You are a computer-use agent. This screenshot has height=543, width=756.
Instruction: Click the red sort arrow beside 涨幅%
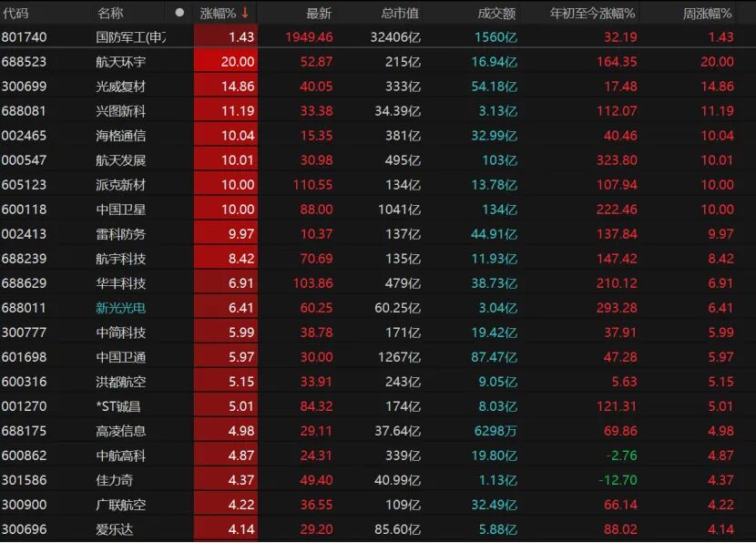tap(245, 13)
